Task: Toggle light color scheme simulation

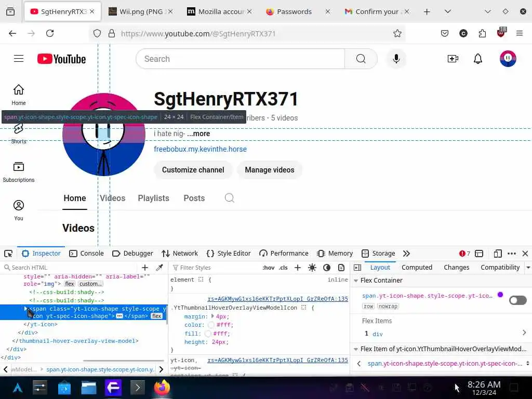Action: tap(312, 268)
